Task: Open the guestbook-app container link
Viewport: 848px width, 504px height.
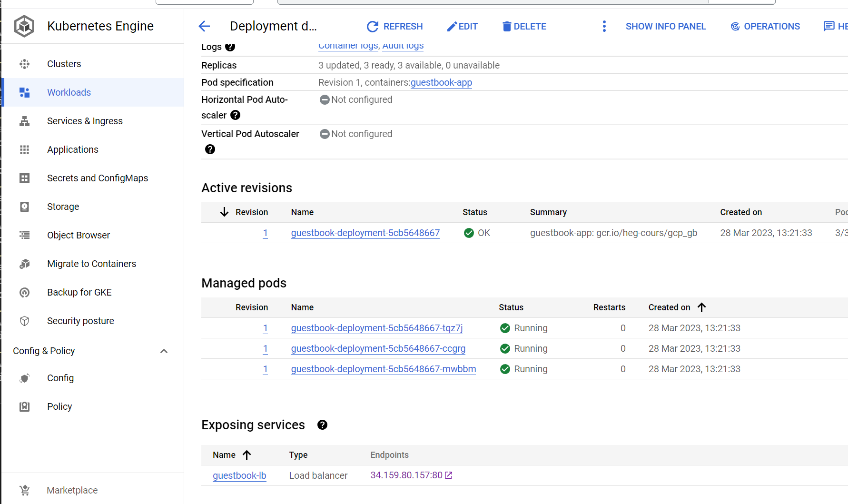Action: pyautogui.click(x=441, y=82)
